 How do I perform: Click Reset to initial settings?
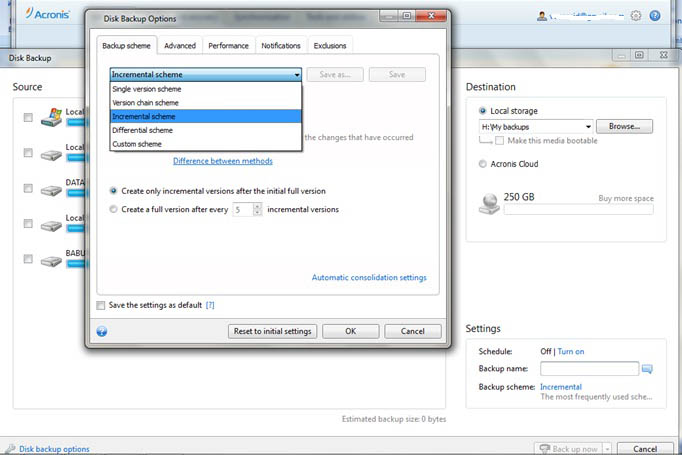pos(272,331)
